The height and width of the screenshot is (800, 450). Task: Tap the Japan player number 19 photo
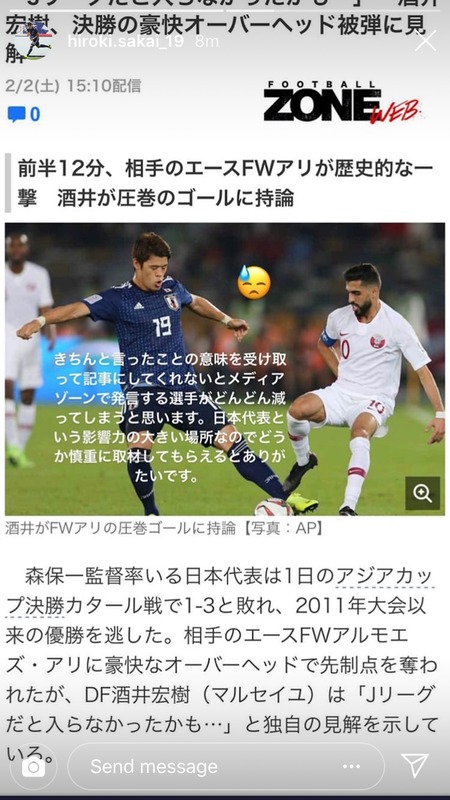click(225, 369)
